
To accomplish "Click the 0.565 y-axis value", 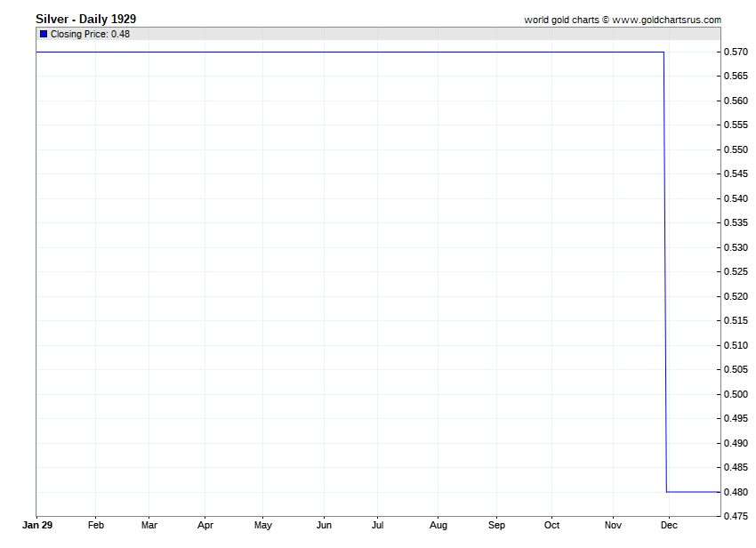I will click(x=736, y=76).
